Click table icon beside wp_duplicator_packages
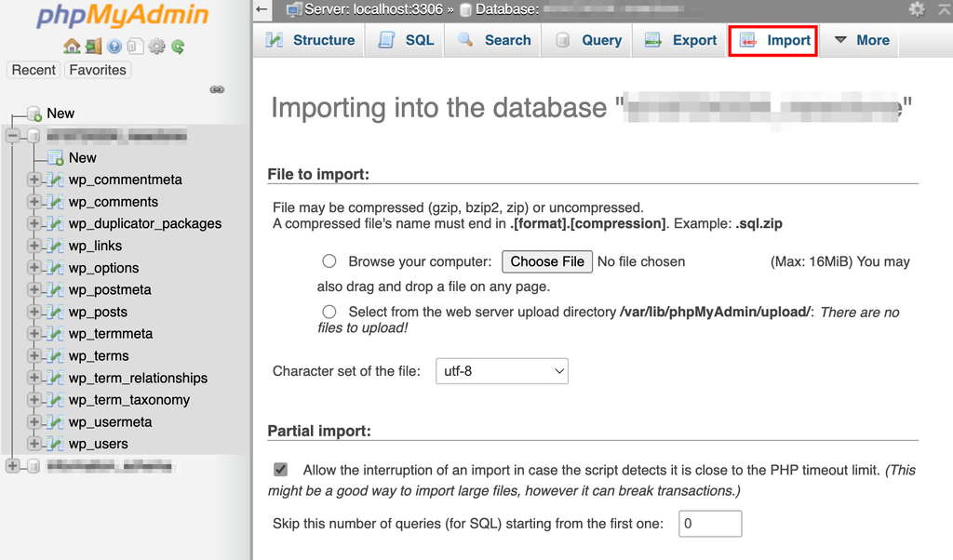953x560 pixels. [x=55, y=223]
